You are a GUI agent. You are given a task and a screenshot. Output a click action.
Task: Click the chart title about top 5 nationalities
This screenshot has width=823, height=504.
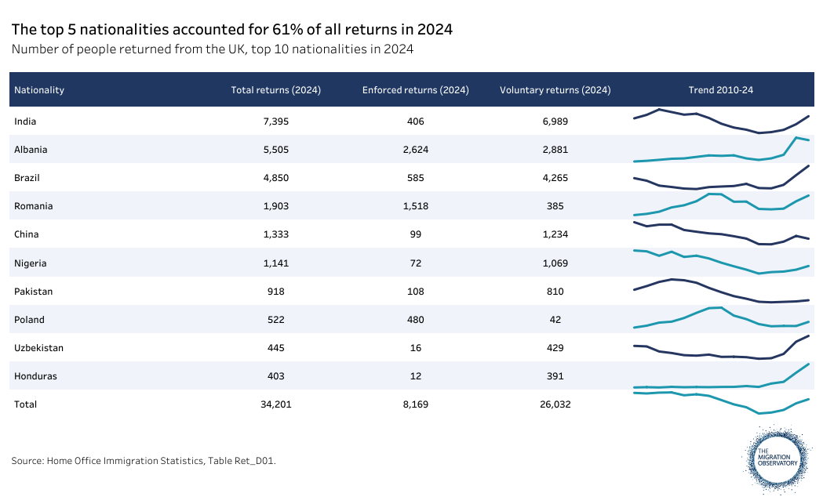[x=231, y=30]
